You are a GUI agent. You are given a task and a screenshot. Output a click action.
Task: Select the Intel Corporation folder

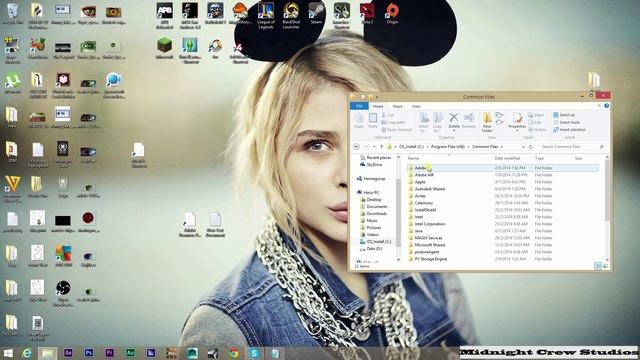click(429, 224)
